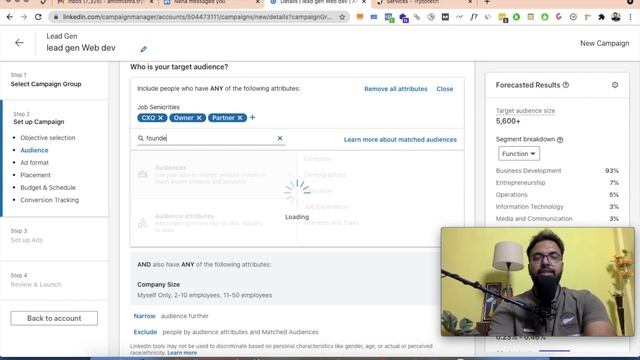Open Budget & Schedule section

tap(48, 188)
